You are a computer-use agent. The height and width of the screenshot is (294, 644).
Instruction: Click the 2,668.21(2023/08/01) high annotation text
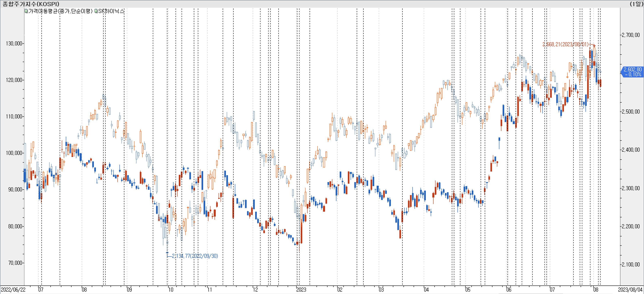pyautogui.click(x=565, y=44)
